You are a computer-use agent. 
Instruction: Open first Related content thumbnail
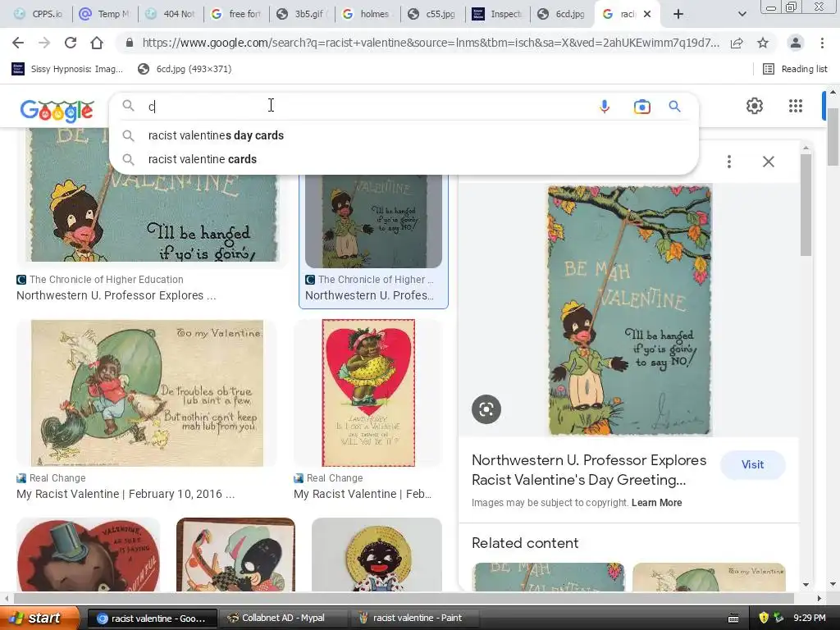(548, 577)
